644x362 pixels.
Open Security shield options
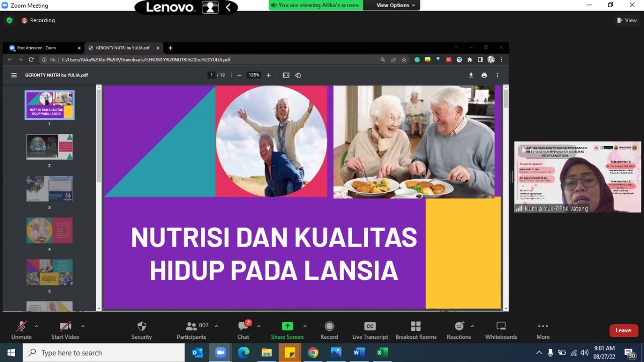[x=141, y=330]
